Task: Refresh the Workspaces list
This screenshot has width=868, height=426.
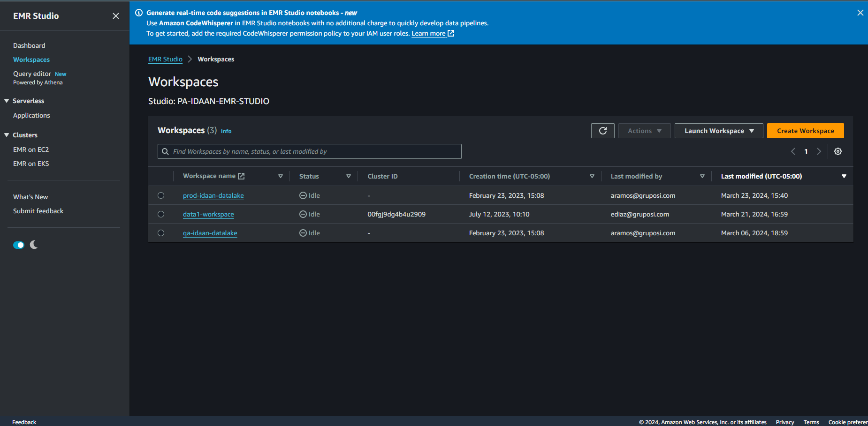Action: [603, 131]
